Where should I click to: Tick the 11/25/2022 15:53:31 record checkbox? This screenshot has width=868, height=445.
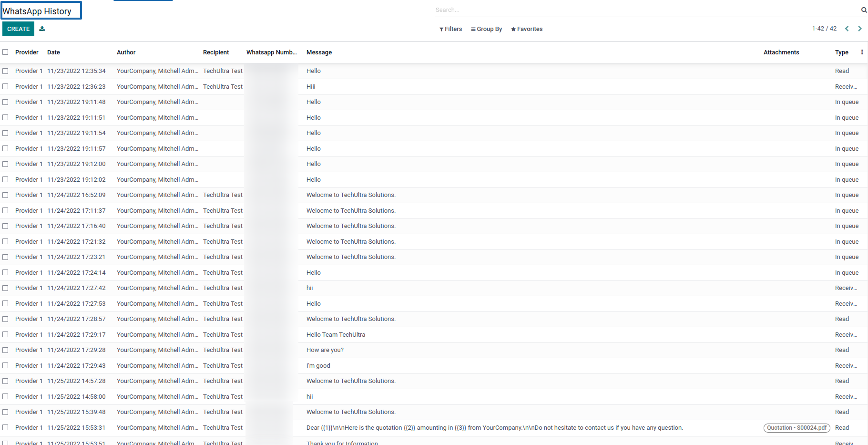(x=5, y=428)
